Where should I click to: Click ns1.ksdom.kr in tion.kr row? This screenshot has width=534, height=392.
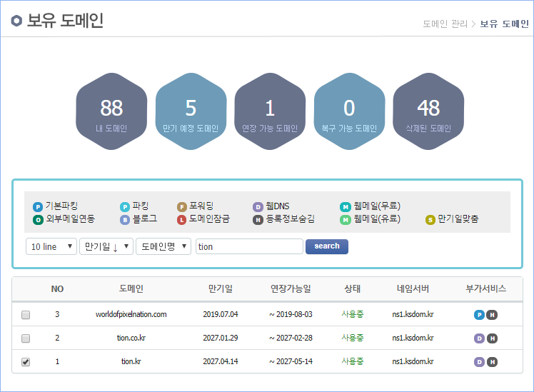(x=413, y=361)
